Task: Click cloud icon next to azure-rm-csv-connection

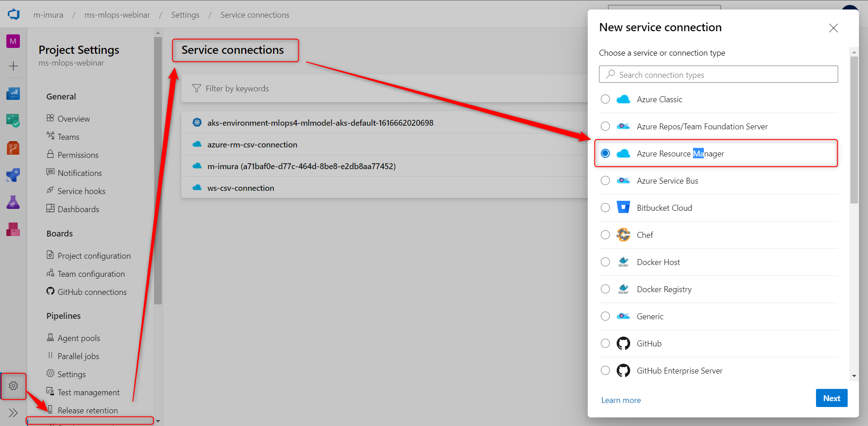Action: tap(197, 144)
